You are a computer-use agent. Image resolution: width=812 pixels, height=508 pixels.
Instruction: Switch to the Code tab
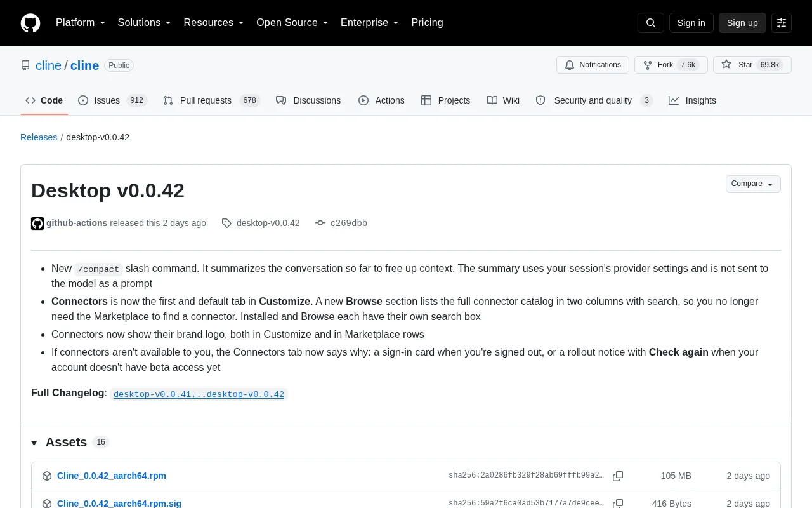click(44, 100)
